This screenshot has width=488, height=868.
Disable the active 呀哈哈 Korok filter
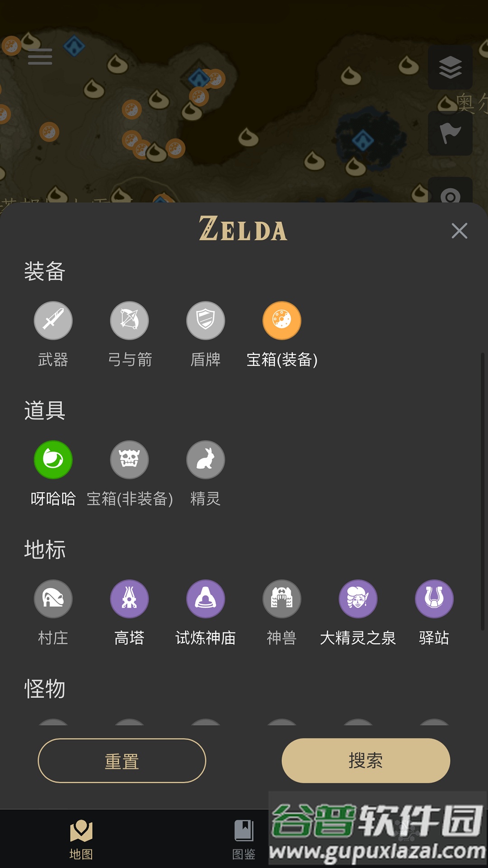pos(54,459)
